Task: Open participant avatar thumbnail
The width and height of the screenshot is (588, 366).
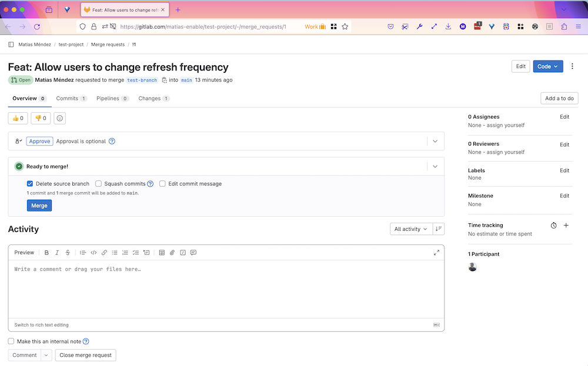Action: pyautogui.click(x=473, y=267)
